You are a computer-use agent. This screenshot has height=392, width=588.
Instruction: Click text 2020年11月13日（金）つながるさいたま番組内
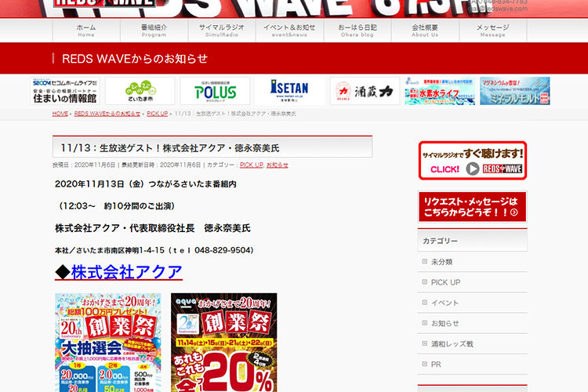tap(146, 184)
